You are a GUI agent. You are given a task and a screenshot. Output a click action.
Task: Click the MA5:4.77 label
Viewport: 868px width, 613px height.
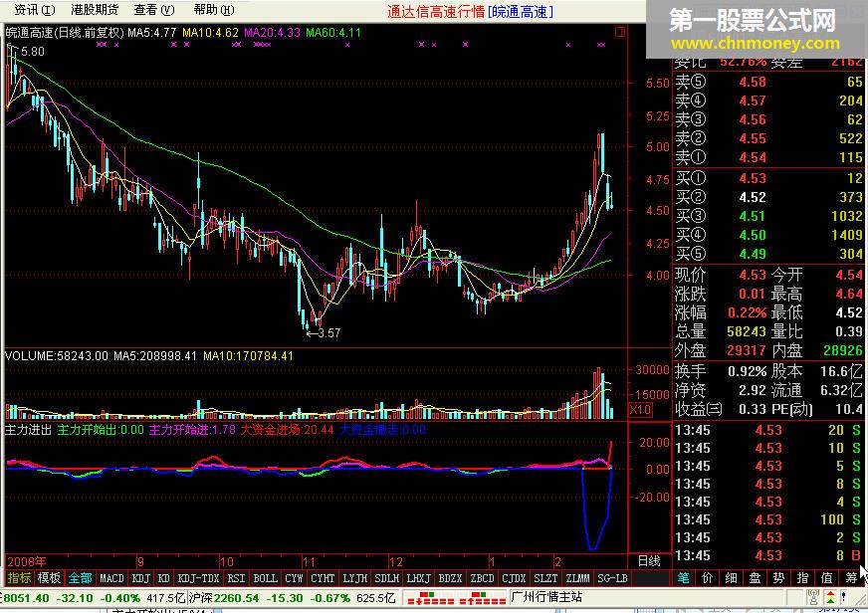(x=151, y=33)
